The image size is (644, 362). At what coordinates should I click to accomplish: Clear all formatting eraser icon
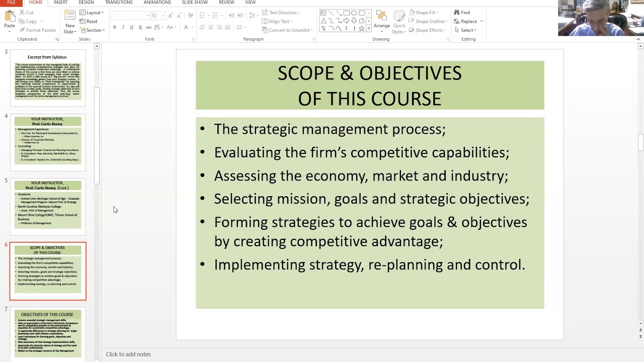coord(191,16)
